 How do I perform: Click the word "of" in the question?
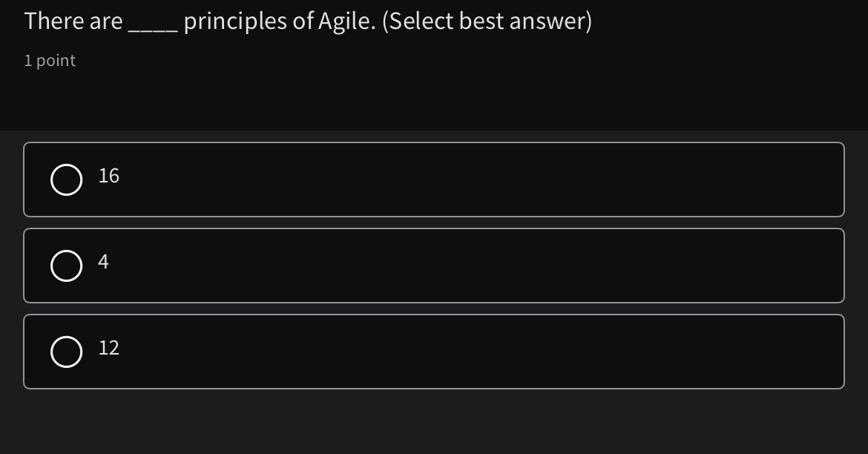[303, 22]
